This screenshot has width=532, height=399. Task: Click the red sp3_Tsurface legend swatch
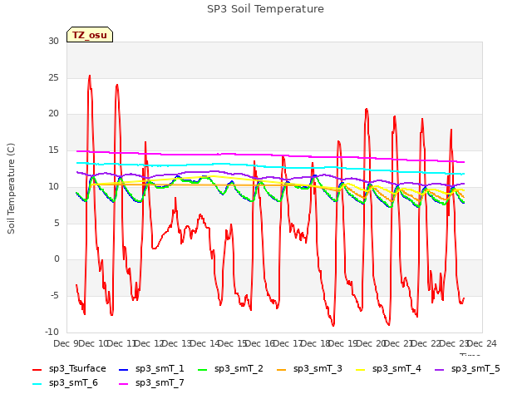click(x=37, y=369)
